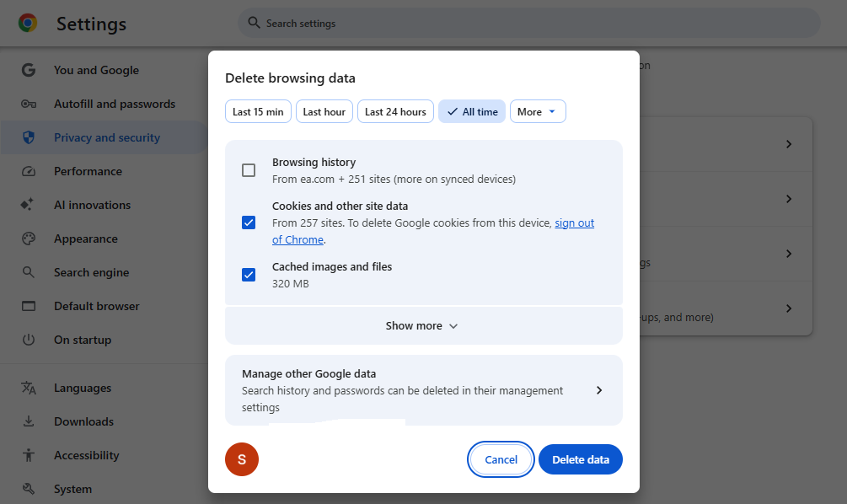The image size is (847, 504).
Task: Click the Performance gauge icon
Action: 29,171
